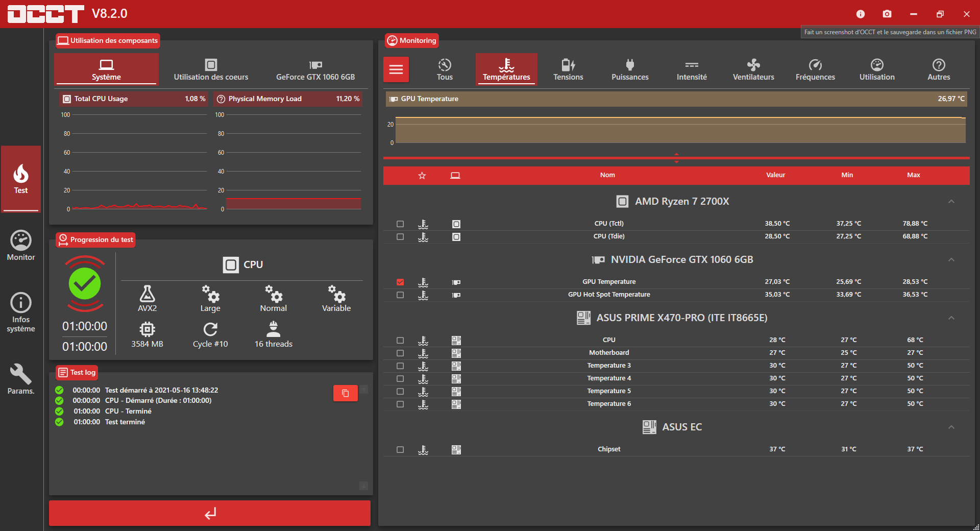The width and height of the screenshot is (980, 531).
Task: Open the GeForce GTX 1060 6GB tab
Action: tap(315, 69)
